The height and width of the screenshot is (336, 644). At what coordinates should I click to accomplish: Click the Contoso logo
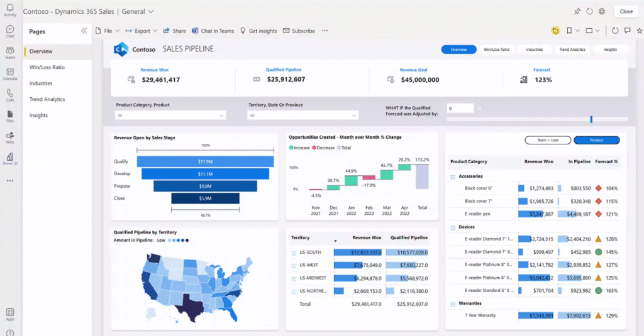tap(121, 50)
